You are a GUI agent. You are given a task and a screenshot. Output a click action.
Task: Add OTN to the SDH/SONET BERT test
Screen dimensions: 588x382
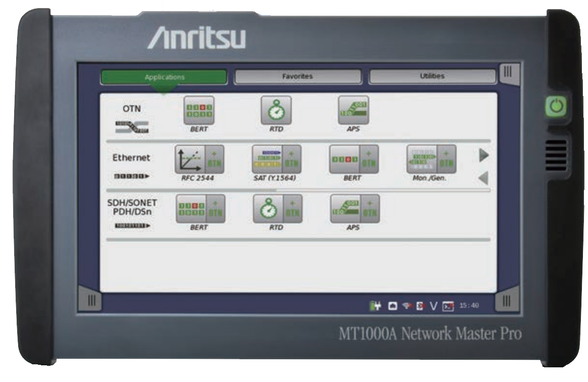(x=216, y=209)
